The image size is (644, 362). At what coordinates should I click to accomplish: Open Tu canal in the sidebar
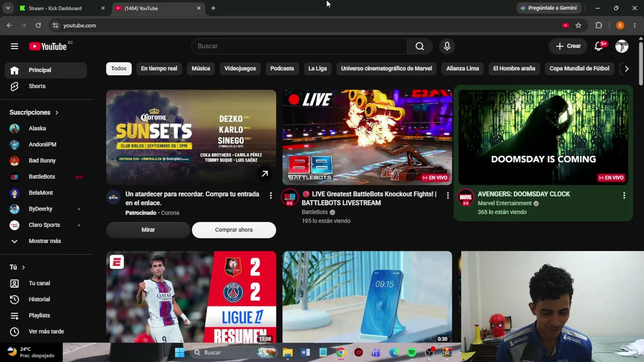(46, 283)
